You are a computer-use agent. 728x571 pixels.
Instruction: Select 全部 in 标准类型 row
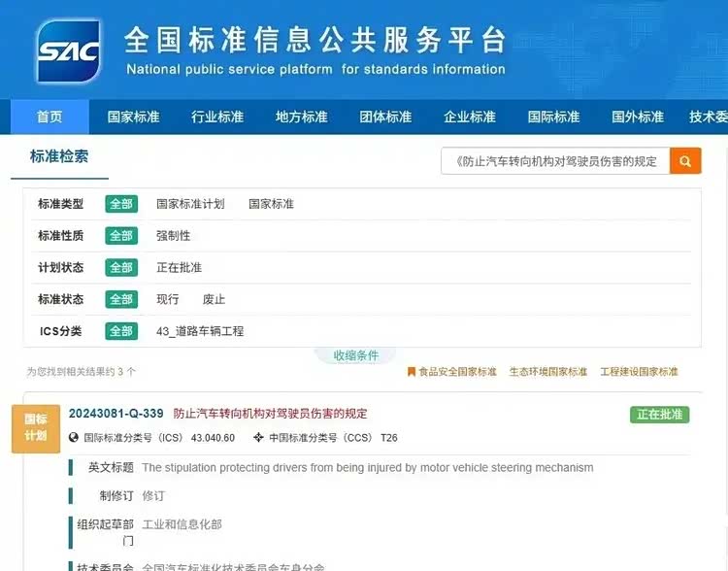(x=121, y=204)
